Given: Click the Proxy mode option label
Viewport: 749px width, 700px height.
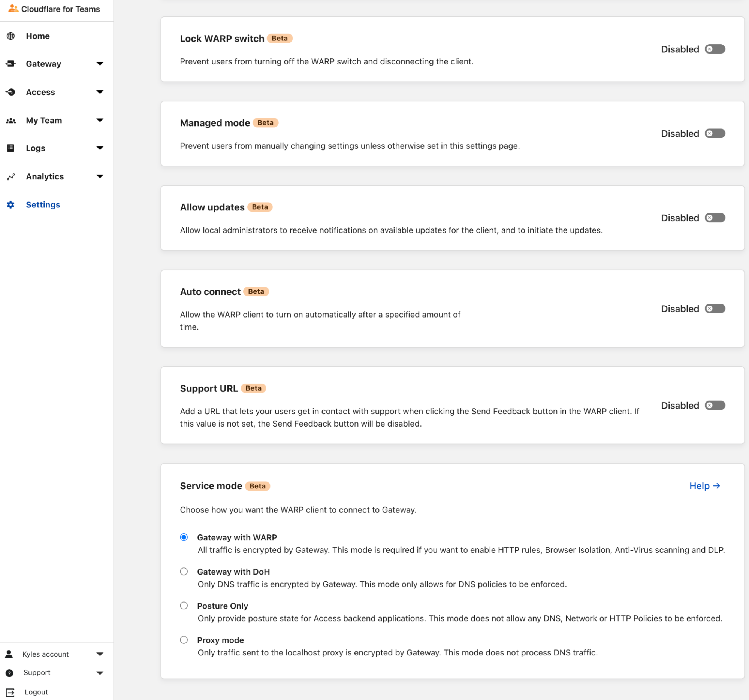Looking at the screenshot, I should 221,640.
